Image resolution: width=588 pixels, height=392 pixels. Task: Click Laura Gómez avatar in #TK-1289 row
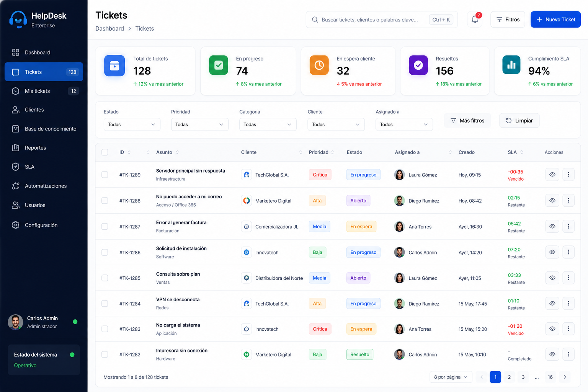pos(399,175)
